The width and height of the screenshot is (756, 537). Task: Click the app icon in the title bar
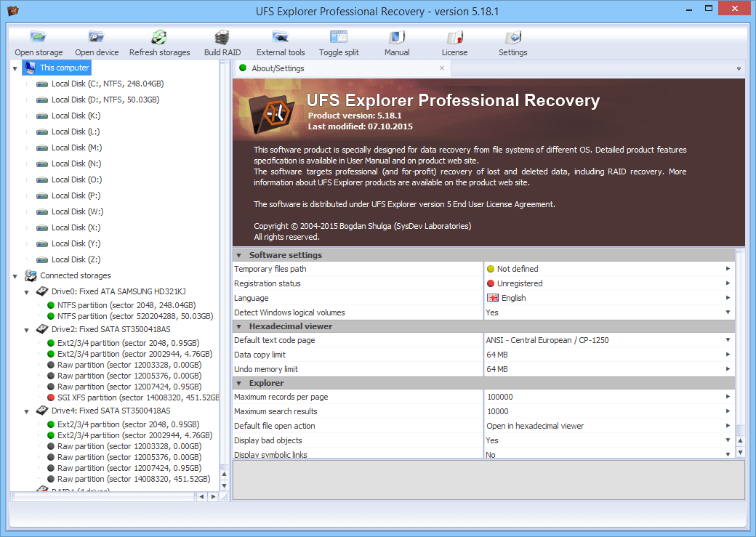click(13, 10)
